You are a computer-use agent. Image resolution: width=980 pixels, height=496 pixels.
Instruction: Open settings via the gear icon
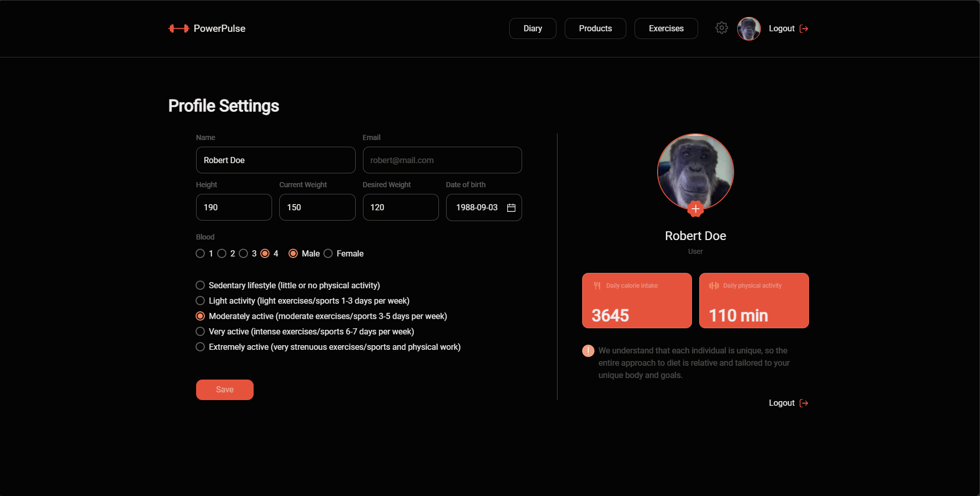[x=722, y=28]
